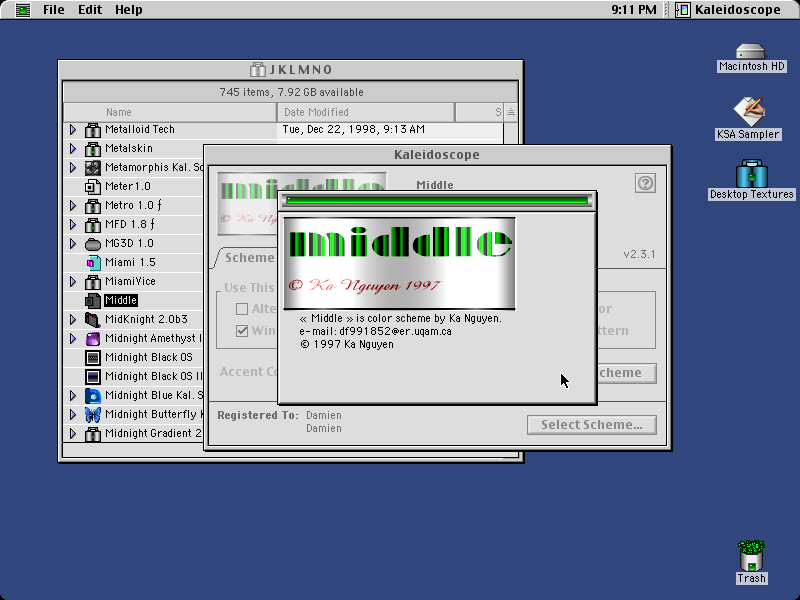Viewport: 800px width, 600px height.
Task: Click the Select Scheme... button
Action: point(592,424)
